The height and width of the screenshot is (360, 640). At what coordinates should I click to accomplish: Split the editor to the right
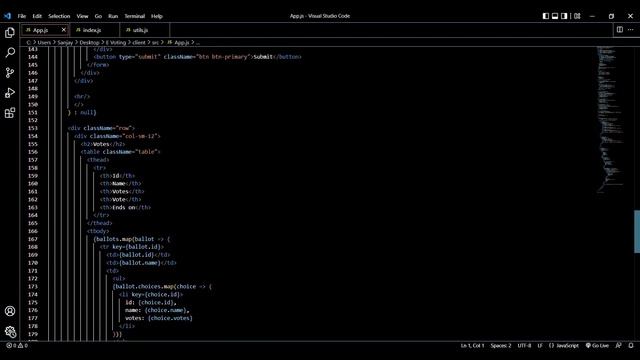[620, 29]
